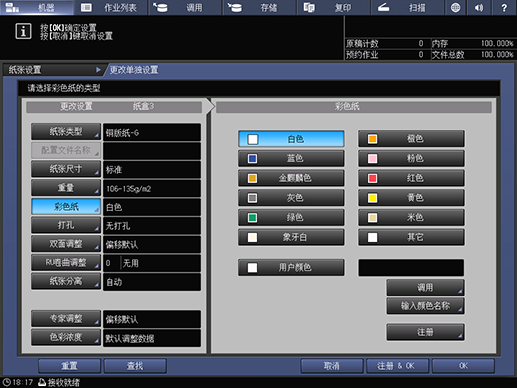Select 象牙白 ivory paper color
The height and width of the screenshot is (388, 517).
(x=291, y=237)
